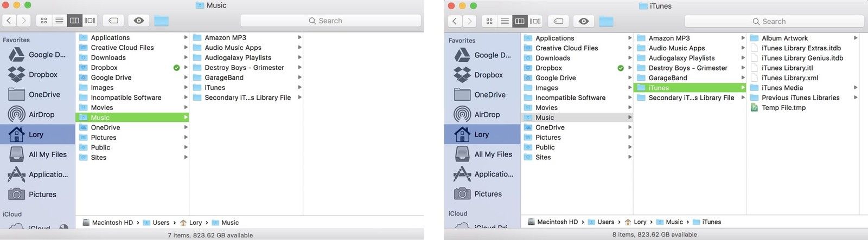Expand Album Artwork arrow in iTunes window
This screenshot has height=240, width=868.
(856, 38)
